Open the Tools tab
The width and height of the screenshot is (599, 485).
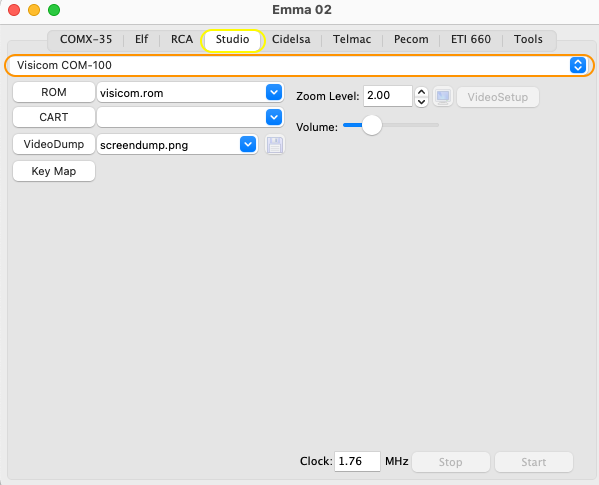(x=528, y=39)
